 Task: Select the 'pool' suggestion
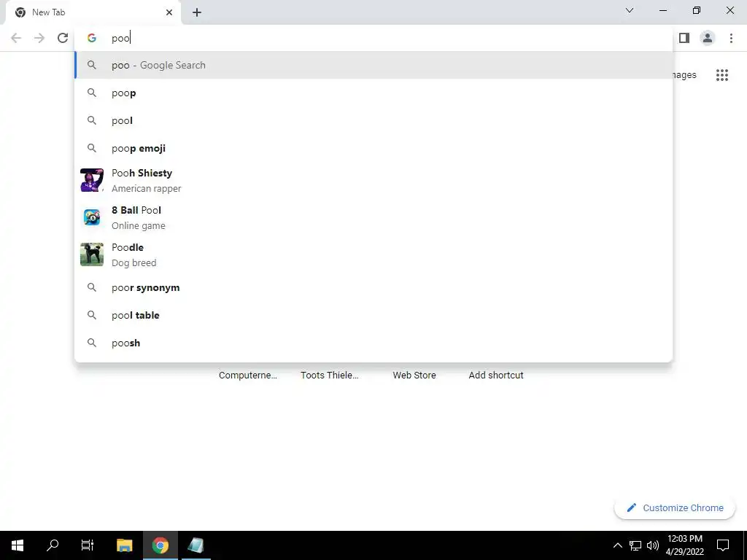(373, 120)
